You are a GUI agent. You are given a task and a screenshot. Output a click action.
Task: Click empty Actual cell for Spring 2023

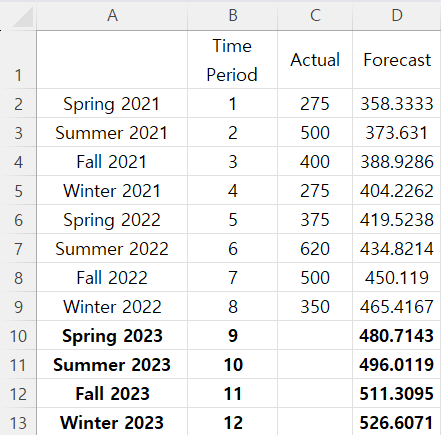tap(315, 335)
